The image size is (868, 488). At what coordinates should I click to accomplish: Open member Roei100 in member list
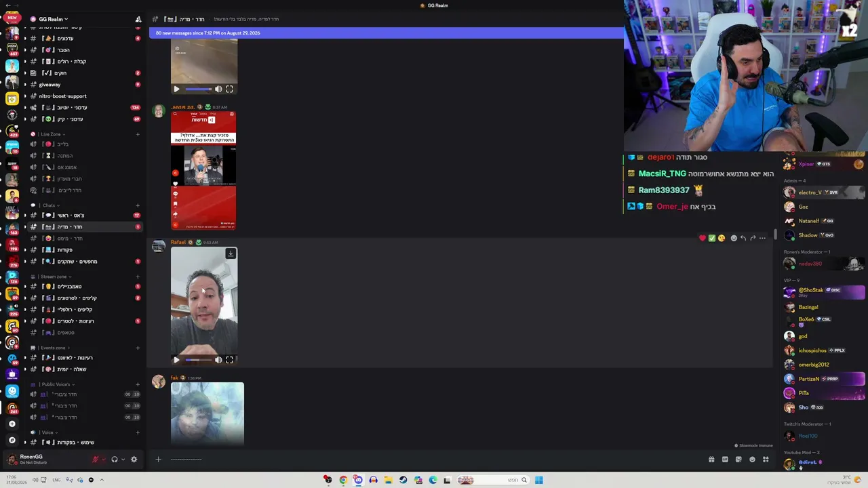[824, 436]
